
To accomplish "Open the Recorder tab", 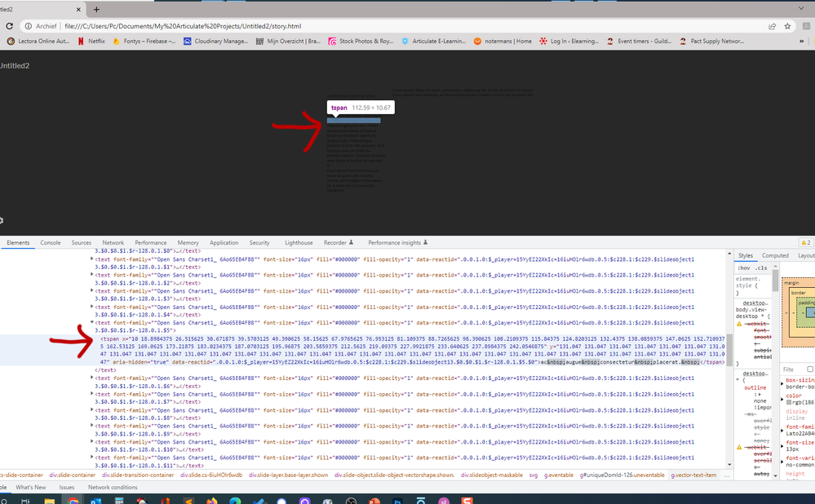I will (x=339, y=243).
